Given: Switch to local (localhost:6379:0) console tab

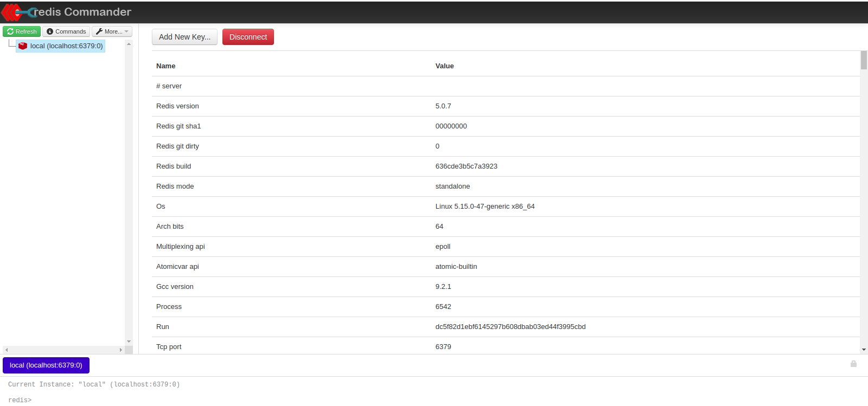Looking at the screenshot, I should 46,365.
